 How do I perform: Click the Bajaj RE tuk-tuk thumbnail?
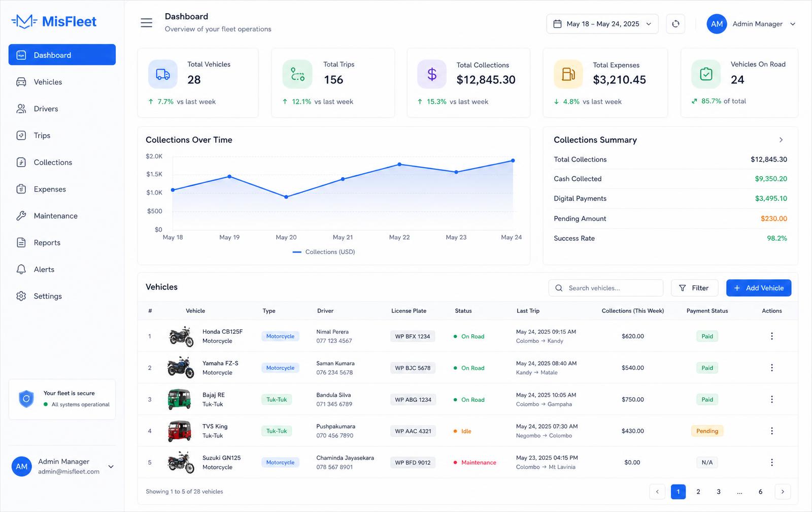click(180, 399)
